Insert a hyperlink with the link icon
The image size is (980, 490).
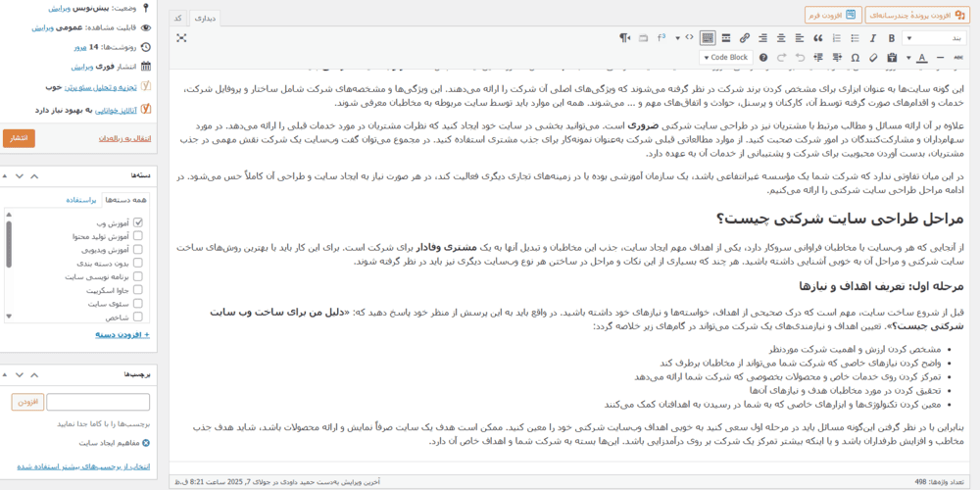pos(745,38)
